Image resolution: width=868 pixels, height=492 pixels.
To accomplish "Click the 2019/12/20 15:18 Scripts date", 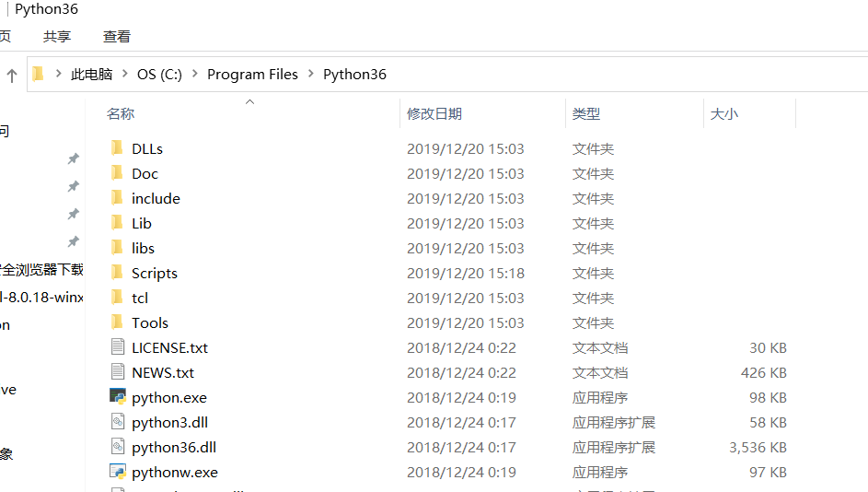I will [x=466, y=273].
